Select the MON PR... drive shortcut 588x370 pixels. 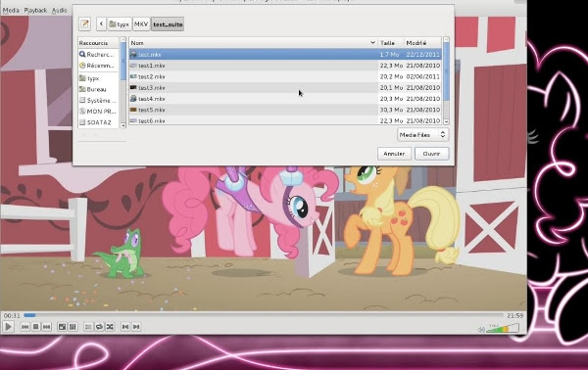(x=97, y=112)
